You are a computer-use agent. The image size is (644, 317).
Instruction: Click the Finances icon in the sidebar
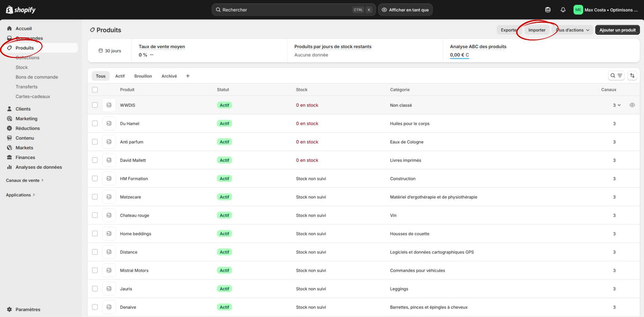(10, 157)
